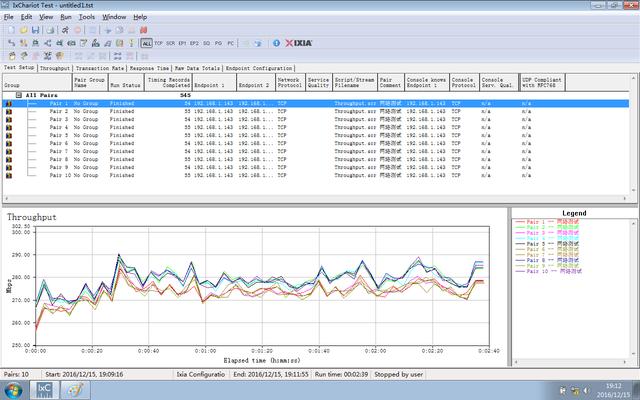Click the Save icon in the toolbar
The width and height of the screenshot is (640, 400).
tap(35, 30)
